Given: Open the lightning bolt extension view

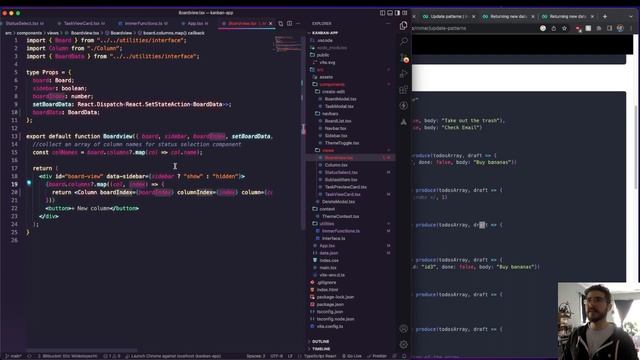Looking at the screenshot, I should 403,106.
